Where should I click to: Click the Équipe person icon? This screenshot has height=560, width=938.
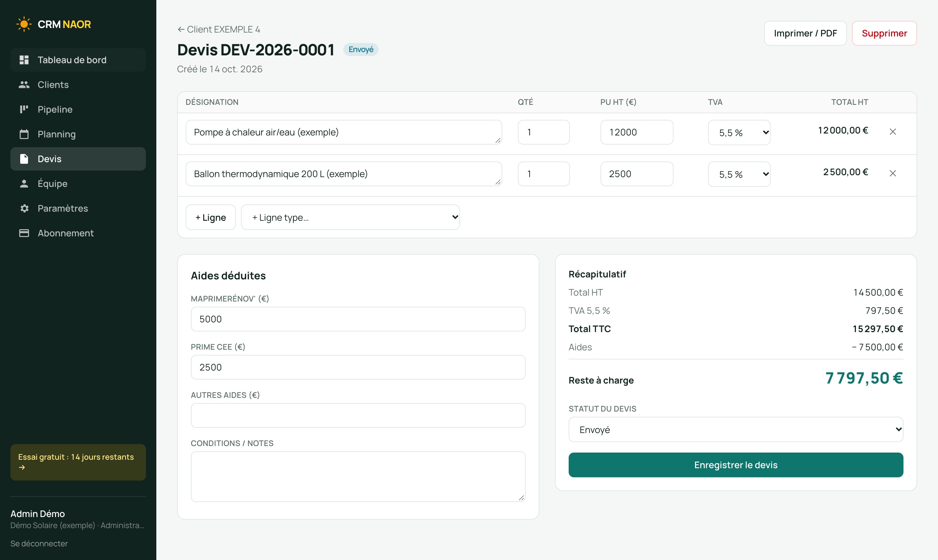pos(24,184)
